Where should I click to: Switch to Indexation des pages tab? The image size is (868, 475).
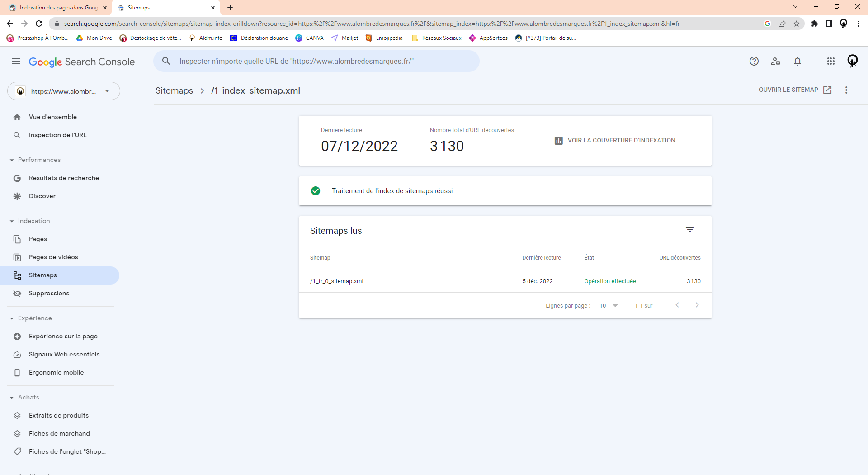[58, 8]
